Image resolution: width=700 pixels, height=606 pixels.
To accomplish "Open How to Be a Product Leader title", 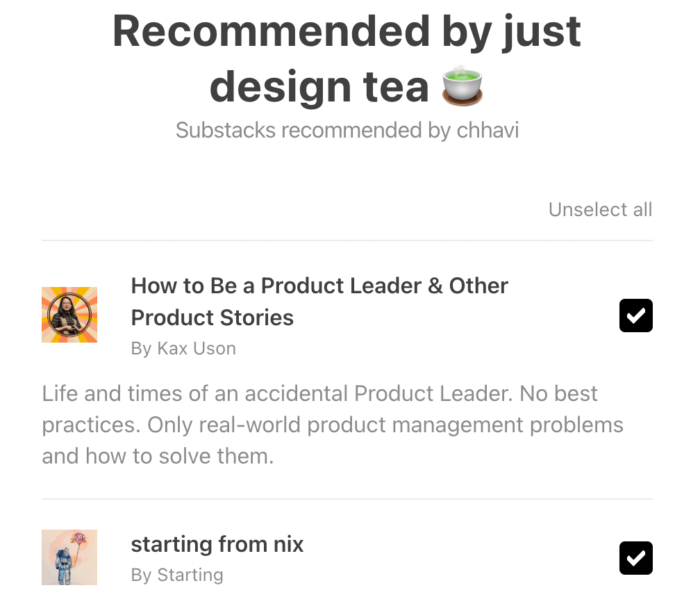I will tap(319, 286).
